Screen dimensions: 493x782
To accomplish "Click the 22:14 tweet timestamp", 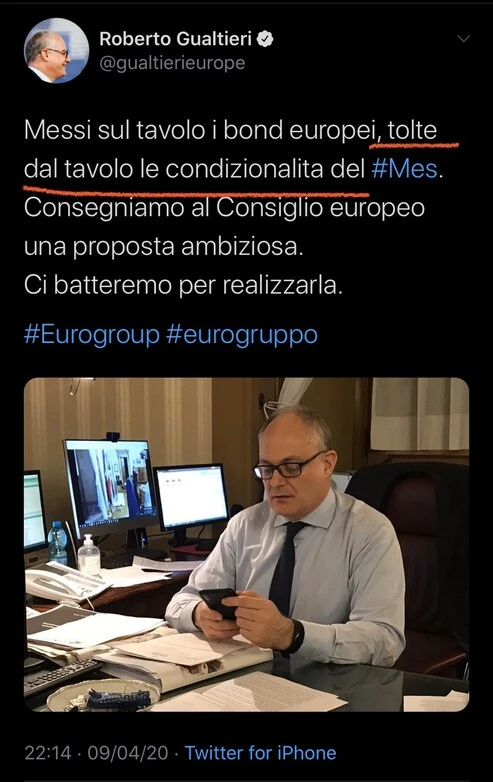I will click(47, 753).
